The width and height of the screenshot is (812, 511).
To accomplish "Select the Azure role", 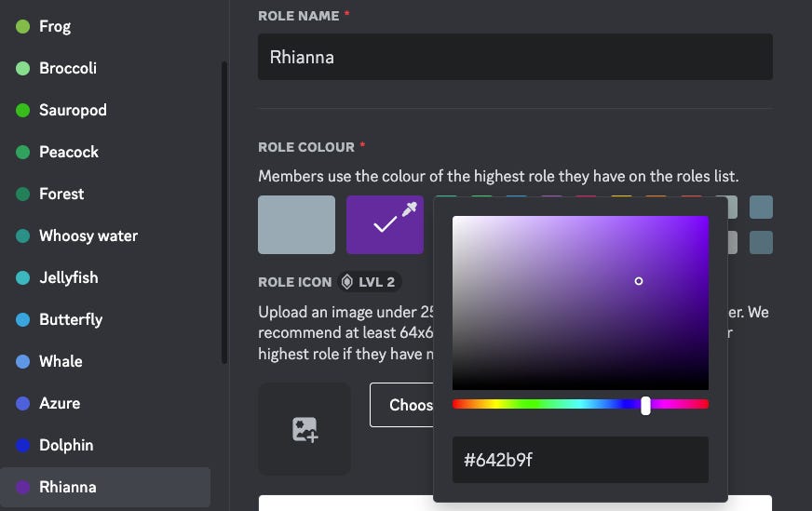I will point(105,403).
